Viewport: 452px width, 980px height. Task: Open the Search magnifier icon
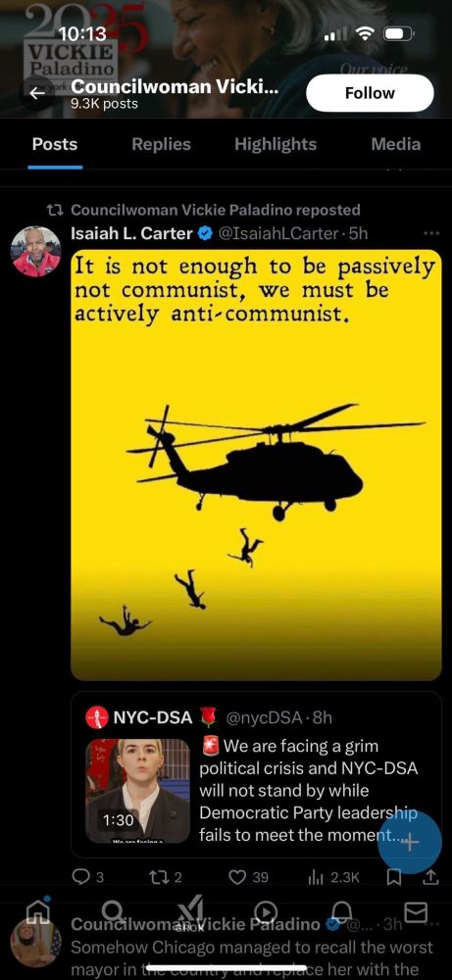[113, 911]
